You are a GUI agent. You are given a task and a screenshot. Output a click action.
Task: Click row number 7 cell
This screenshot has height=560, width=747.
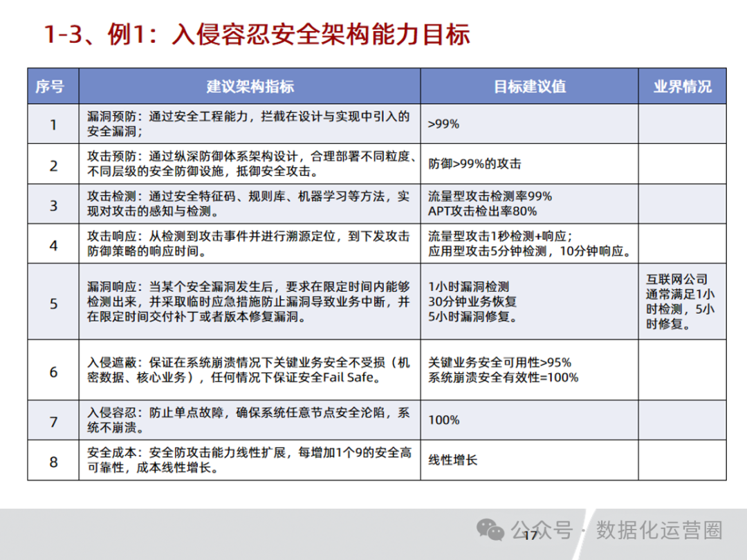click(53, 420)
